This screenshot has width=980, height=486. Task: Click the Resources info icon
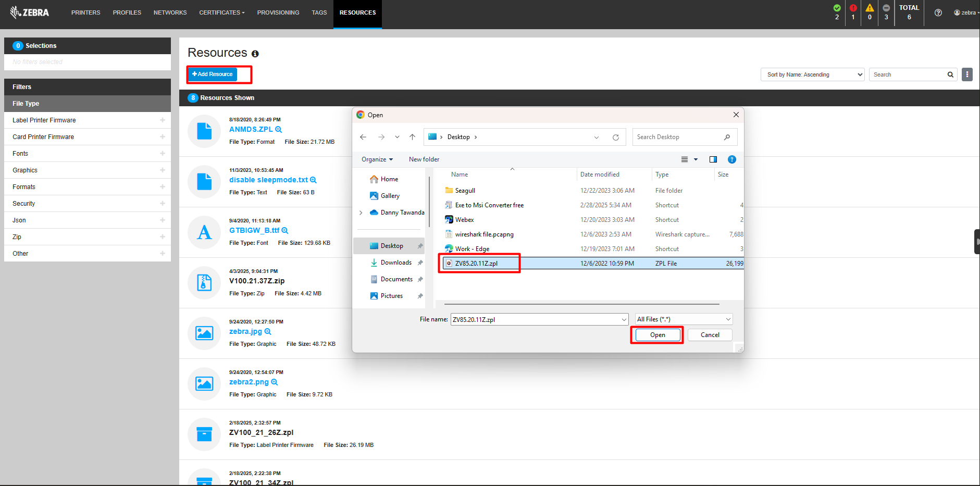coord(255,54)
